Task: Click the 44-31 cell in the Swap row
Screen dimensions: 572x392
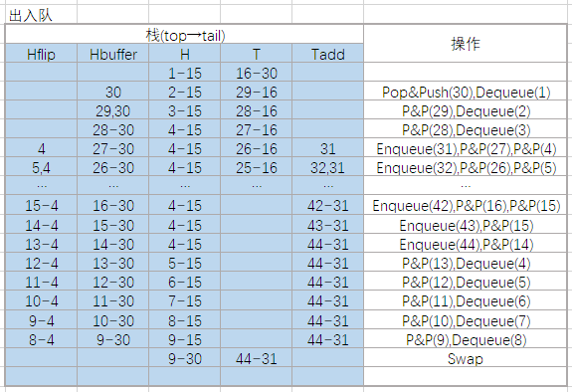Action: (x=257, y=358)
